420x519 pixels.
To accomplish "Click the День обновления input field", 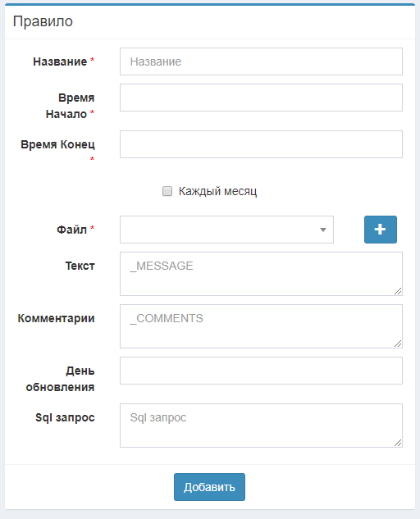I will tap(261, 371).
